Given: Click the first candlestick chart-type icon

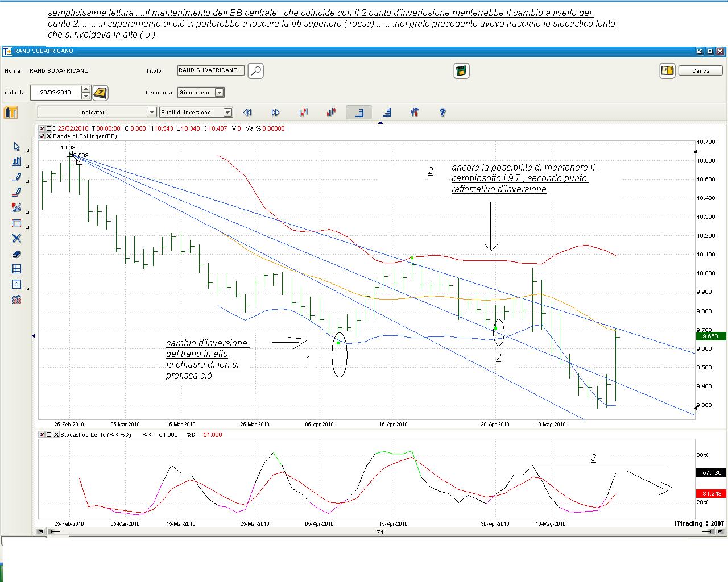Looking at the screenshot, I should click(303, 113).
